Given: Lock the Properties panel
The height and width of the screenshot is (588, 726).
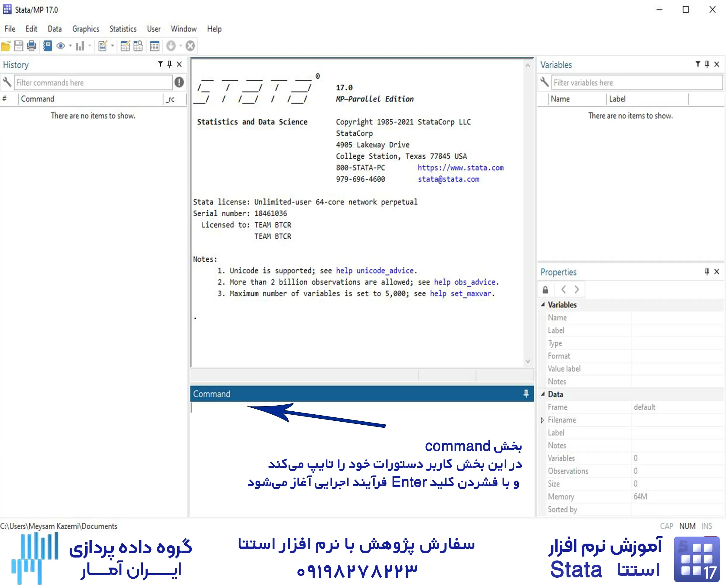Looking at the screenshot, I should (545, 289).
